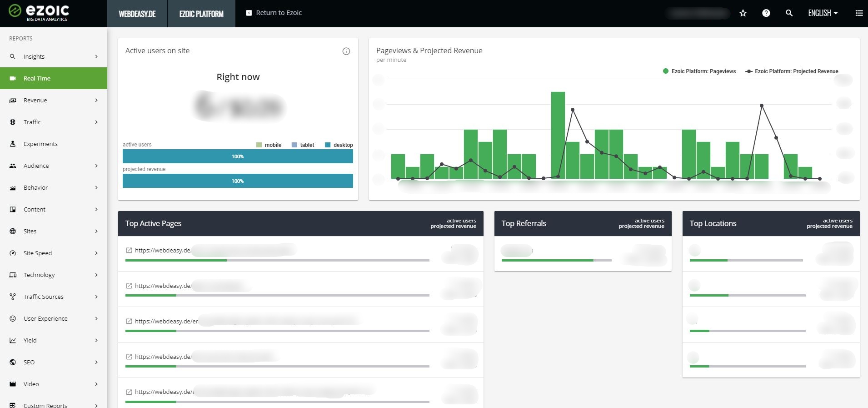This screenshot has height=408, width=868.
Task: Expand the Content menu chevron
Action: coord(96,209)
